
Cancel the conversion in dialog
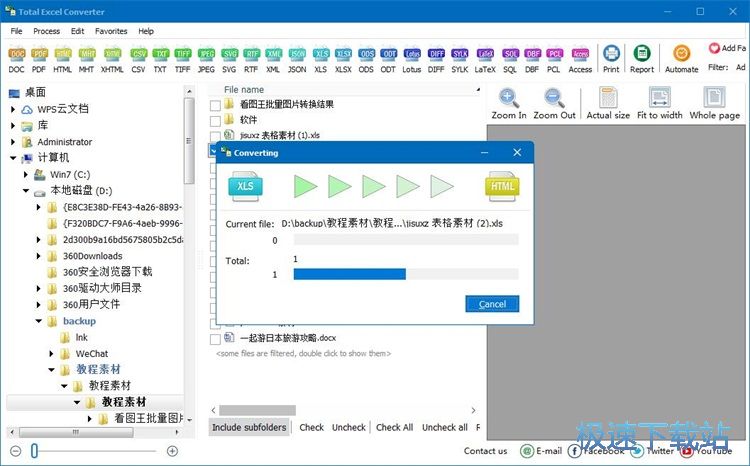pos(492,304)
